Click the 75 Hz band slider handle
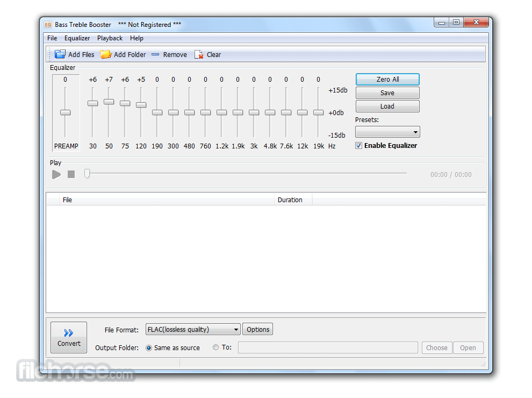The image size is (532, 398). click(x=125, y=103)
